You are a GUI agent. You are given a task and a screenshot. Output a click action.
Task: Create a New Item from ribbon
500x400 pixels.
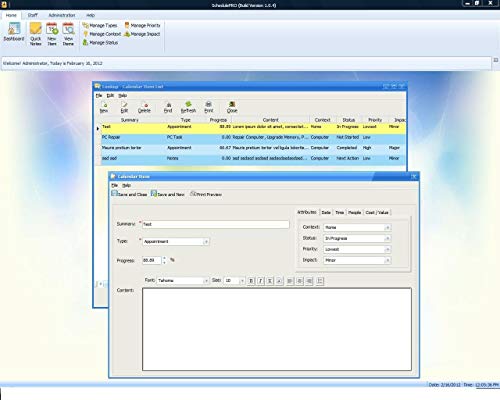52,34
